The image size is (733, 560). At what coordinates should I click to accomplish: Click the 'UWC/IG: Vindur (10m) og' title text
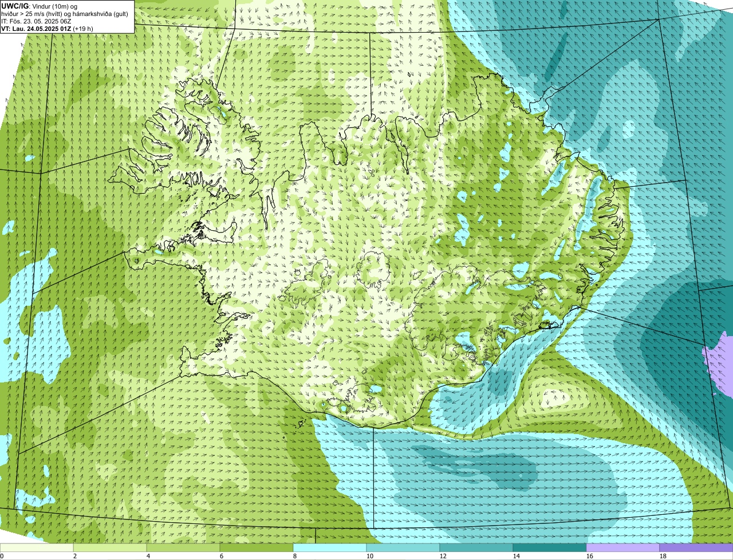40,6
